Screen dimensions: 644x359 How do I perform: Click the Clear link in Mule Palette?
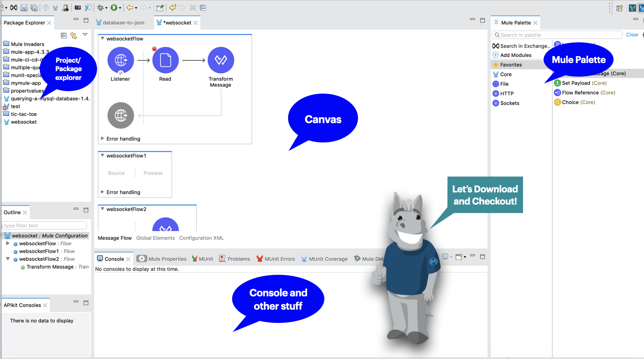[x=632, y=34]
